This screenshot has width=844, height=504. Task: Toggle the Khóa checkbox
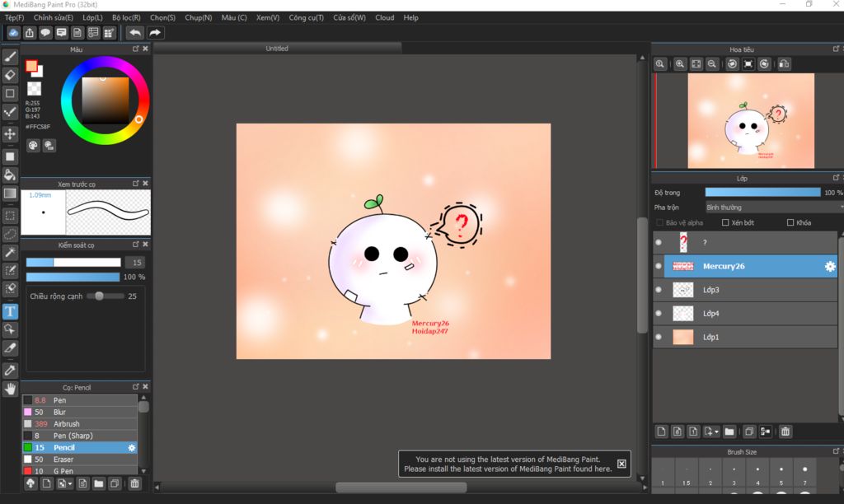(790, 222)
